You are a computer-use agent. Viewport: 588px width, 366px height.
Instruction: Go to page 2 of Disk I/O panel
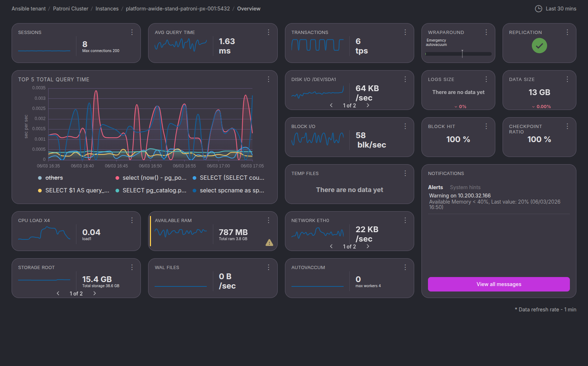[x=368, y=105]
